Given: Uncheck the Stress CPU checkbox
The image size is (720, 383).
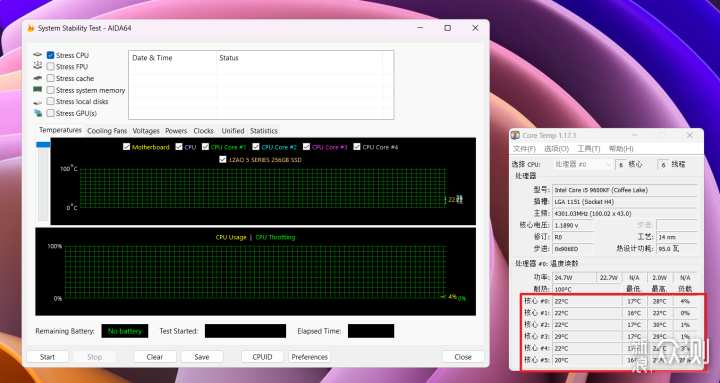Looking at the screenshot, I should pos(51,55).
